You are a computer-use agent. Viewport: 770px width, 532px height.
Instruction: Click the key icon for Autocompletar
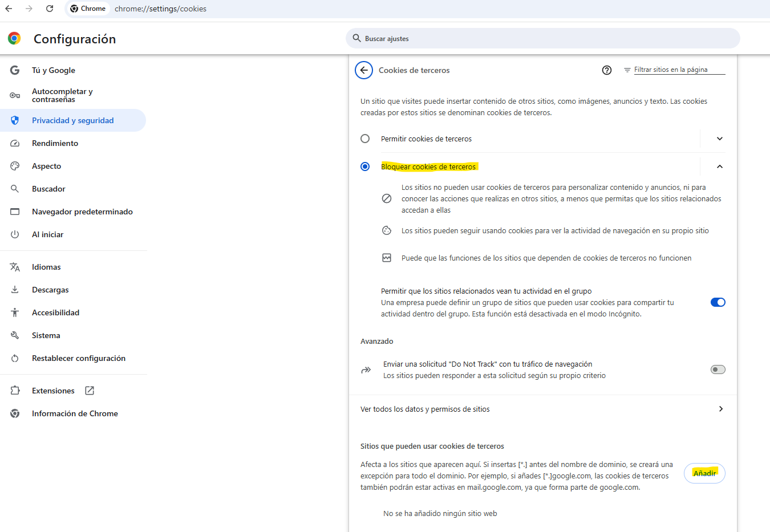coord(15,95)
